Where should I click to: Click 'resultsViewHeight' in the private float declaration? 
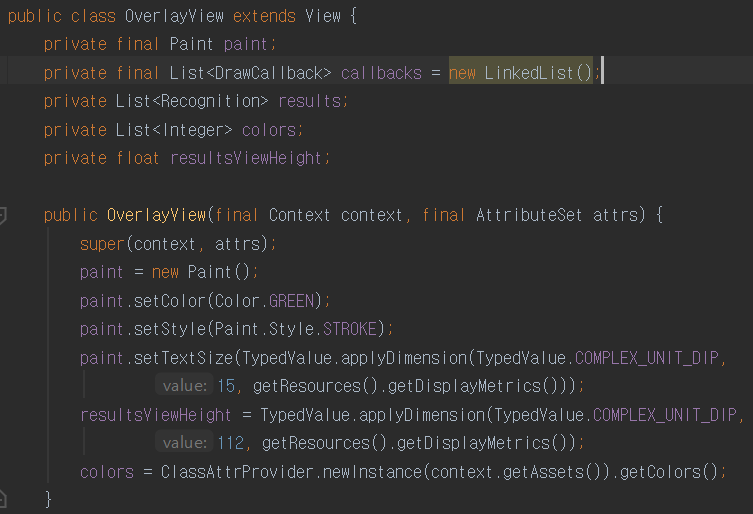(246, 159)
